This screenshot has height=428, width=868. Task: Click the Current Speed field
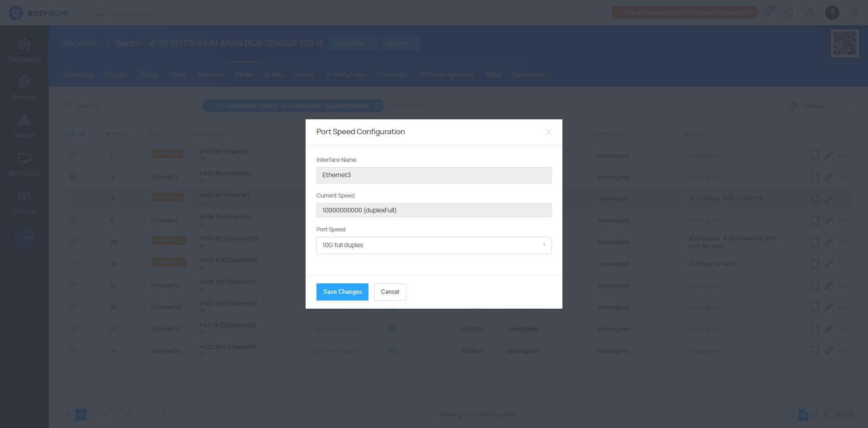click(434, 210)
